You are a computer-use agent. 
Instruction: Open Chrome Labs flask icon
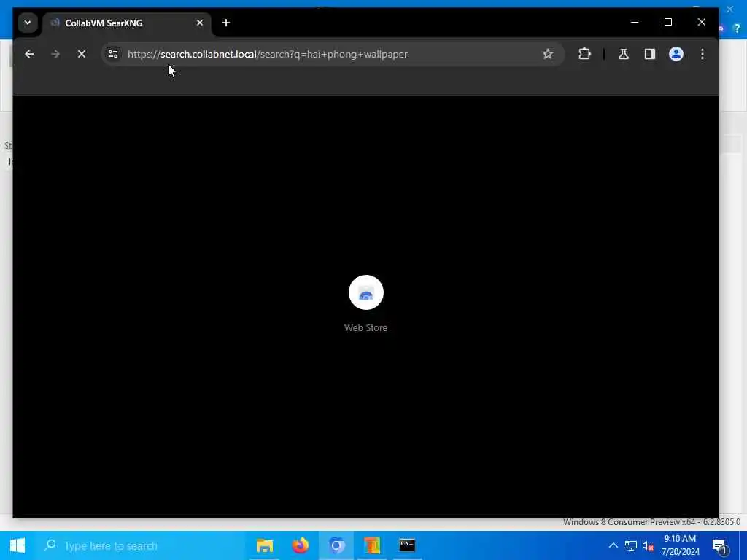[x=623, y=54]
